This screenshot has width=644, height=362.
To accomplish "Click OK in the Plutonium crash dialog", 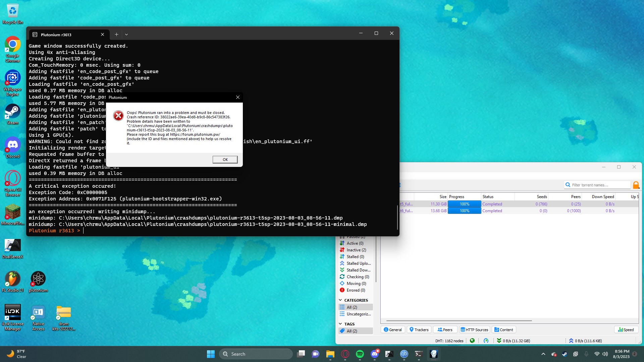I will coord(225,160).
